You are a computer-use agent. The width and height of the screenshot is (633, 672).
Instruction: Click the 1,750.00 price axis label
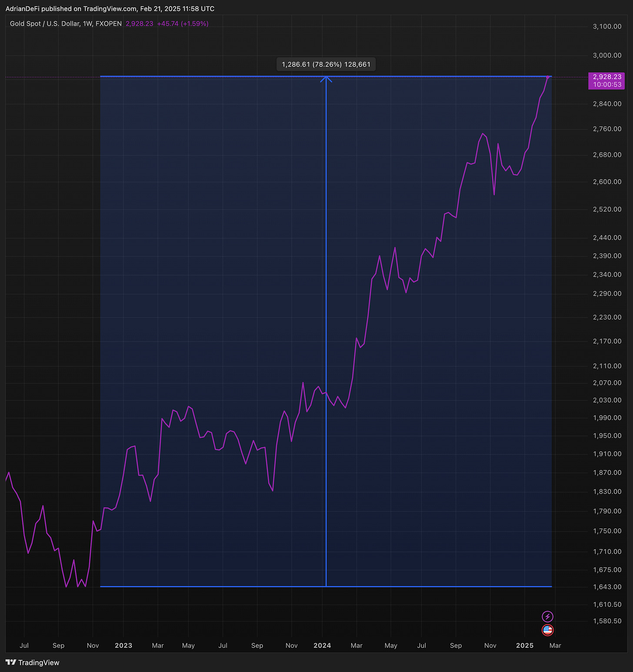coord(607,531)
